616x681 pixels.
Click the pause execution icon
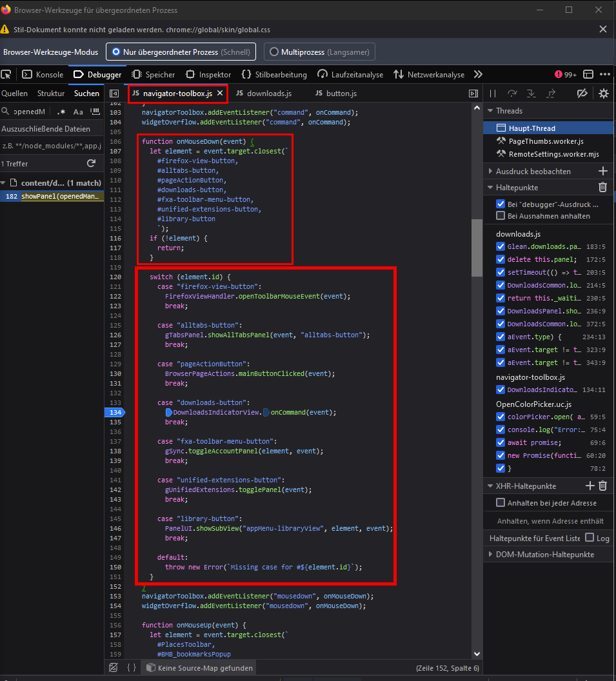coord(493,94)
